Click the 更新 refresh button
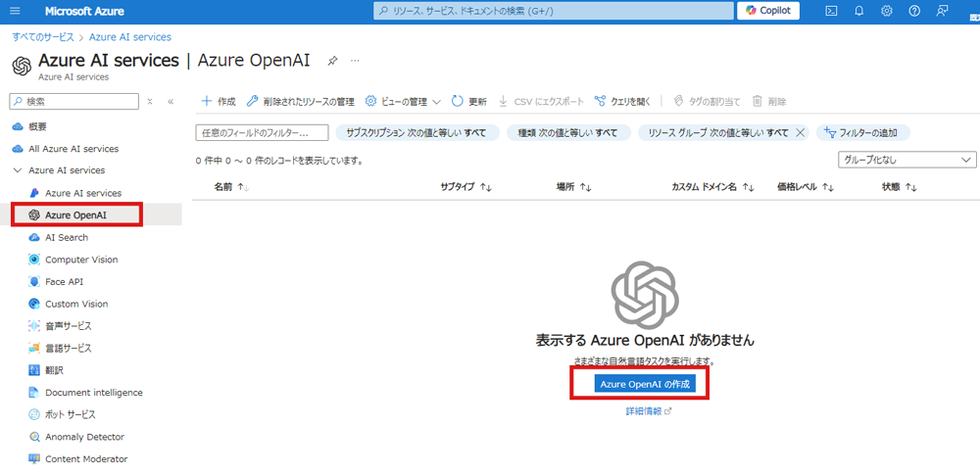 tap(468, 101)
